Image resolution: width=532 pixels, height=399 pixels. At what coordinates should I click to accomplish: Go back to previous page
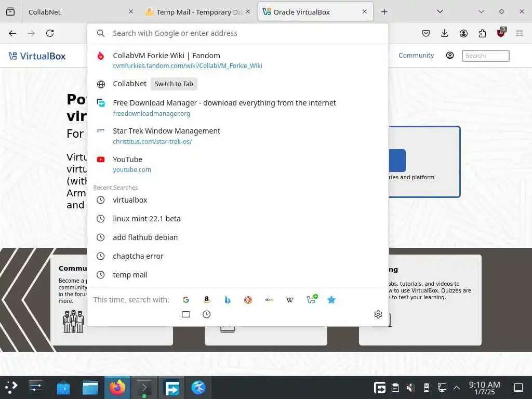12,33
